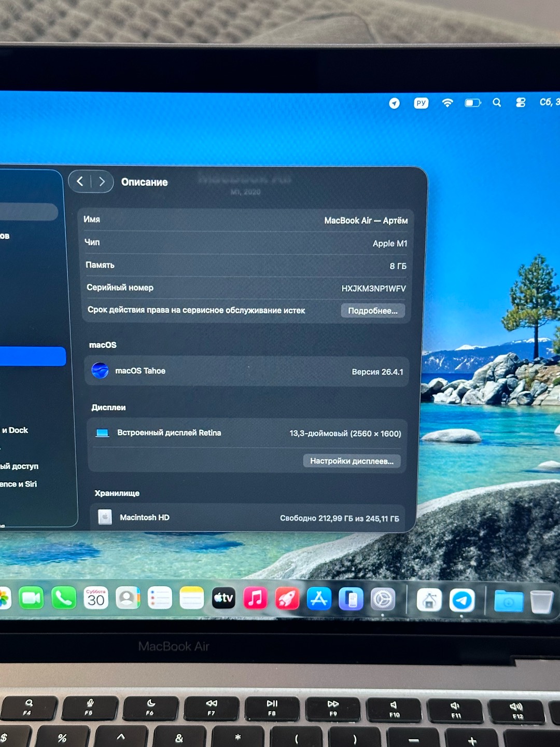Click the 'Версия 26.4.1' text
This screenshot has height=747, width=560.
pos(377,372)
